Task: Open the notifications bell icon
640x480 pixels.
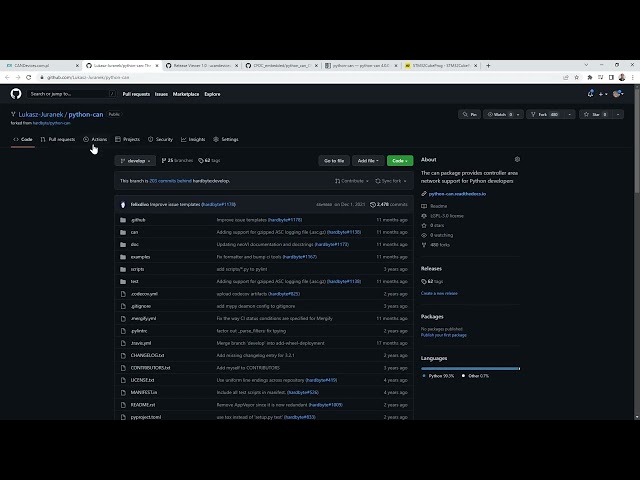Action: click(590, 94)
